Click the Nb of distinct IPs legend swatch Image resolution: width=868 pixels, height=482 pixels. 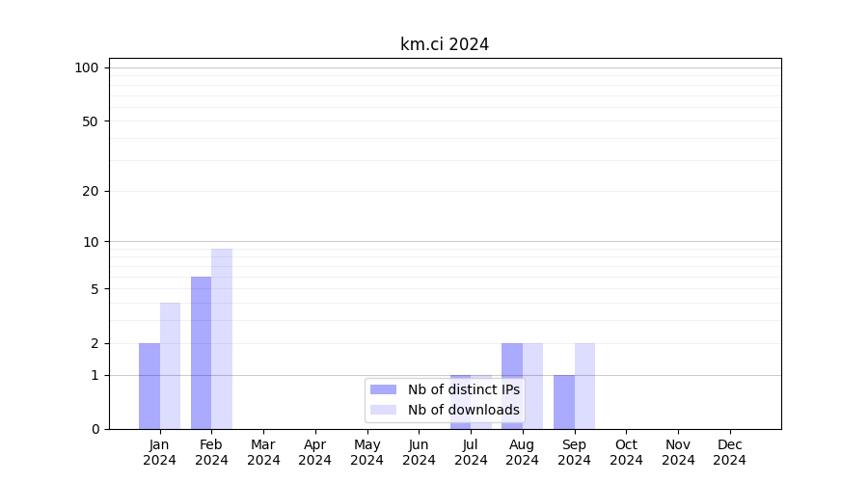pos(383,389)
